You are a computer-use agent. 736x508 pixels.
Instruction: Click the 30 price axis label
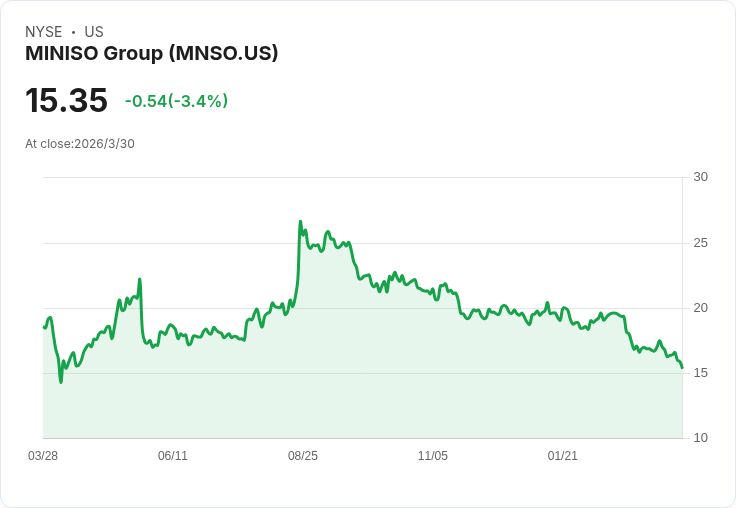tap(701, 177)
